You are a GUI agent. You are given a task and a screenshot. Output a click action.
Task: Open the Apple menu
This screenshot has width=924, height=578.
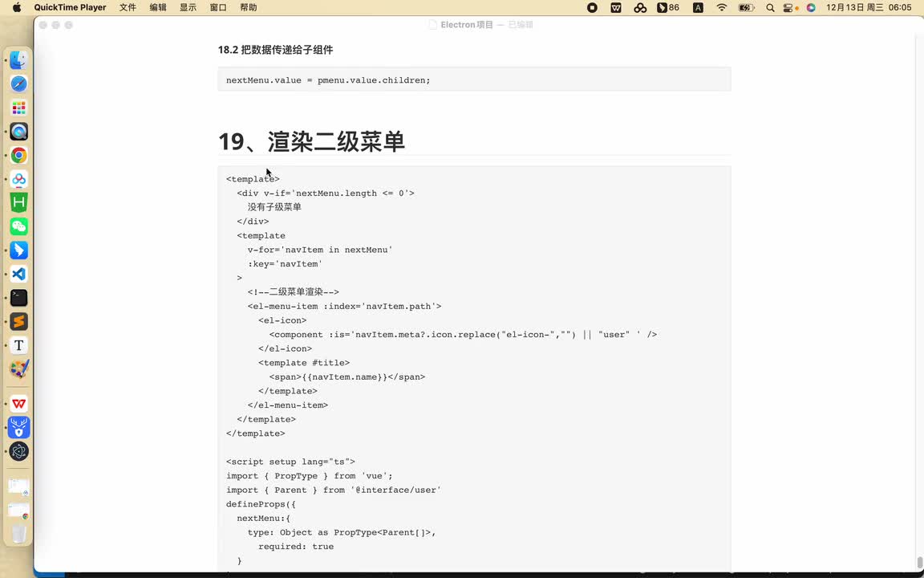click(17, 8)
